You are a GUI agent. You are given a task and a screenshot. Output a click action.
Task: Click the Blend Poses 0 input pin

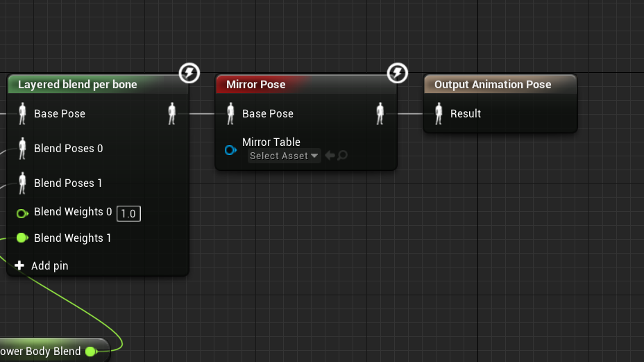23,148
